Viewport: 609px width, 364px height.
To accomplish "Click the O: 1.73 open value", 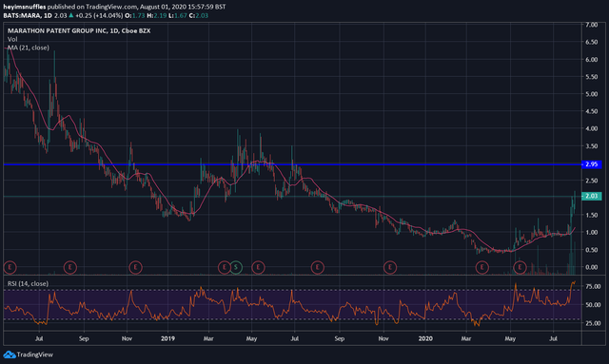I will [135, 15].
